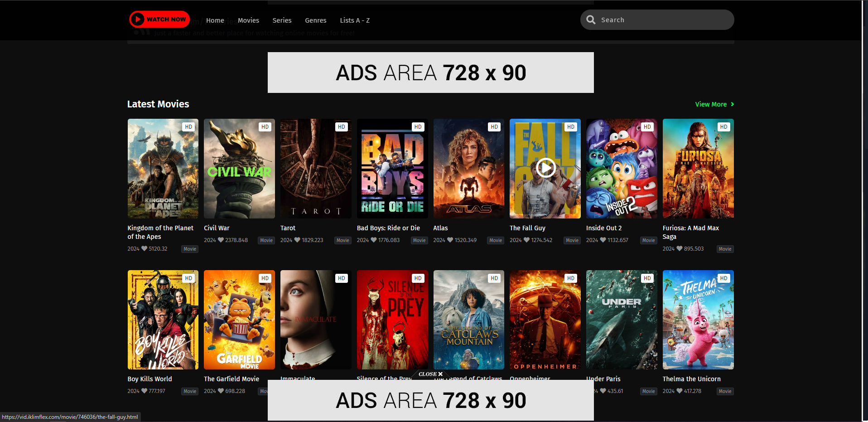Viewport: 868px width, 422px height.
Task: Click heart icon under Inside Out 2
Action: [x=603, y=240]
